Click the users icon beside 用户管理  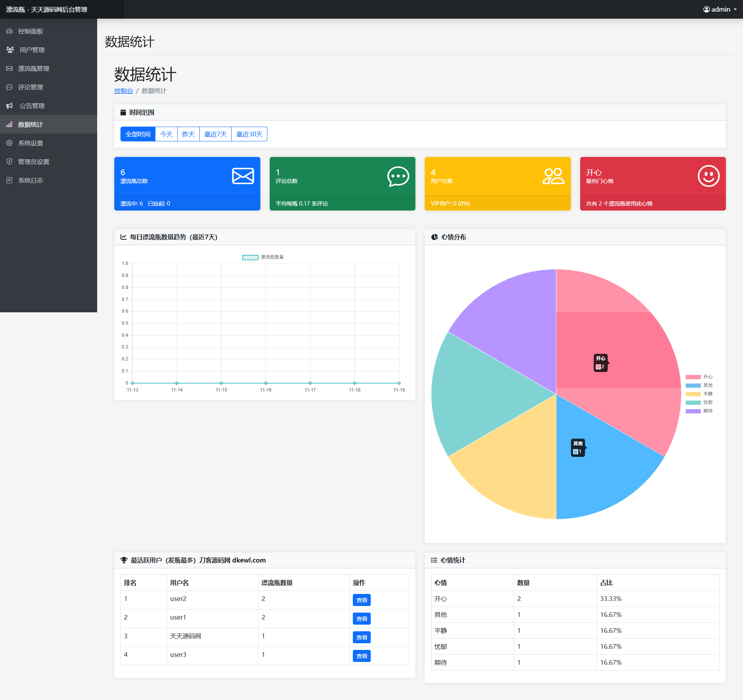[x=10, y=50]
